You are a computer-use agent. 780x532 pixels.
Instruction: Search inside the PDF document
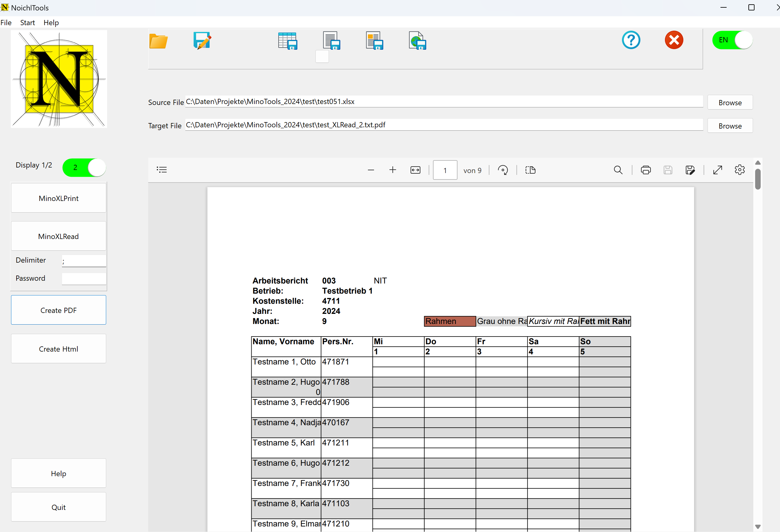tap(618, 170)
